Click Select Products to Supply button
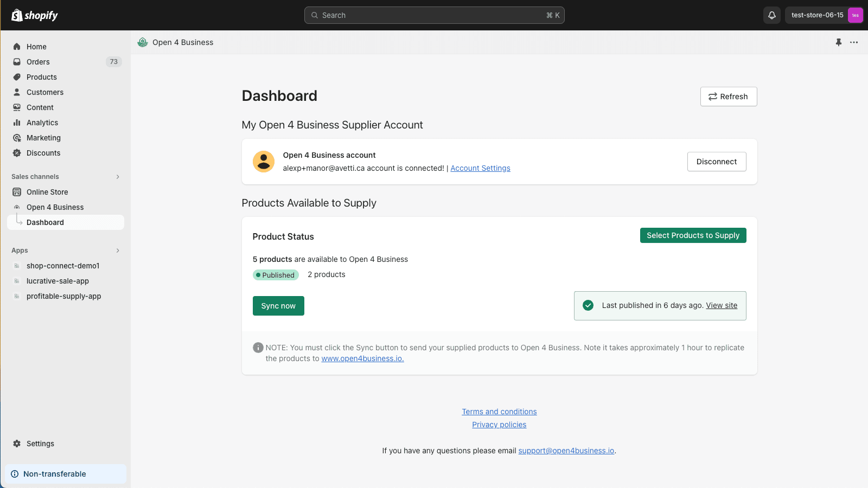 [693, 235]
